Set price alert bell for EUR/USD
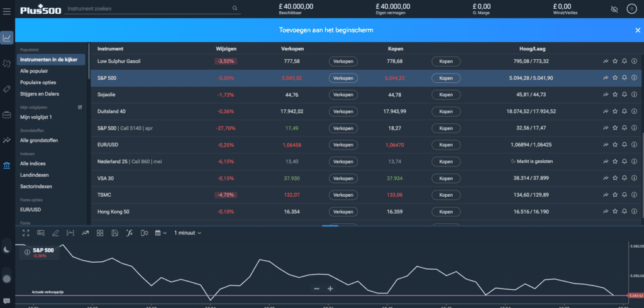This screenshot has height=308, width=644. tap(625, 145)
